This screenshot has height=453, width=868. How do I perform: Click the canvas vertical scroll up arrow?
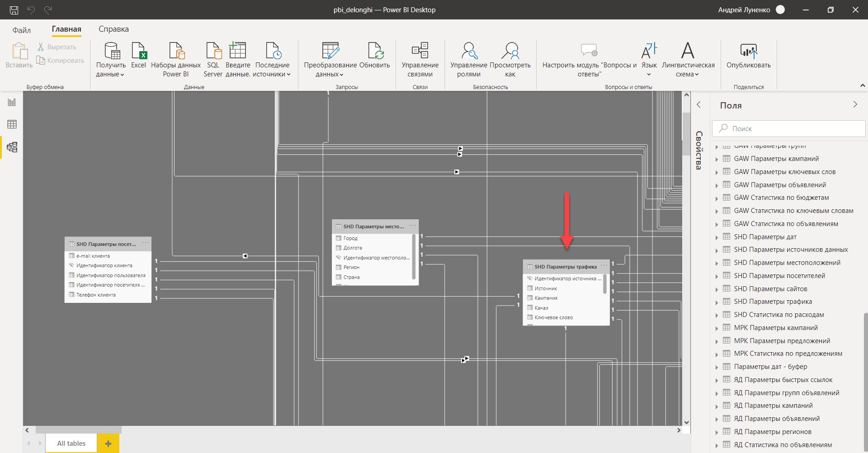(686, 95)
